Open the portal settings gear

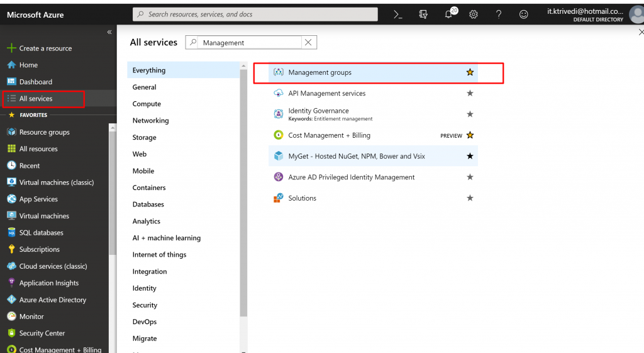coord(474,14)
